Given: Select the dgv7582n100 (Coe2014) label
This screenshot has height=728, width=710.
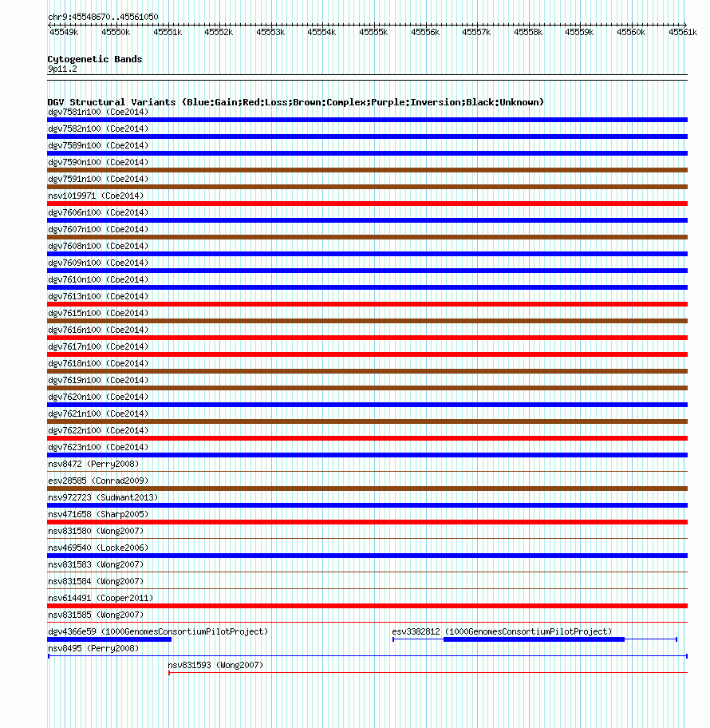Looking at the screenshot, I should coord(98,129).
